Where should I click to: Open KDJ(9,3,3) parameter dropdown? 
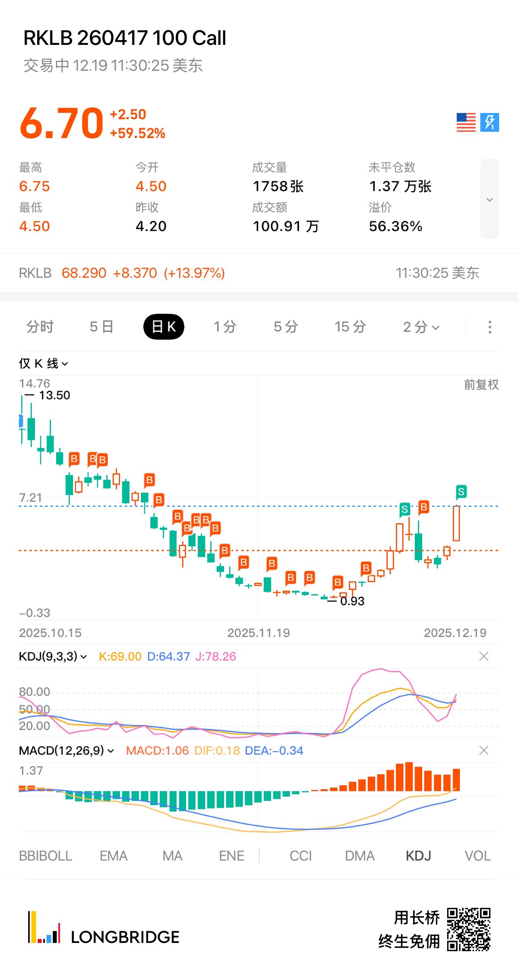click(53, 656)
